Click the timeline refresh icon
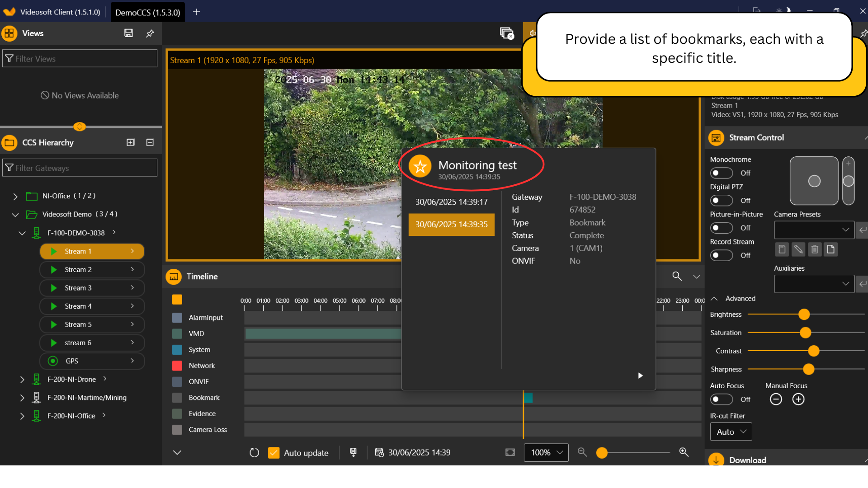 (255, 452)
